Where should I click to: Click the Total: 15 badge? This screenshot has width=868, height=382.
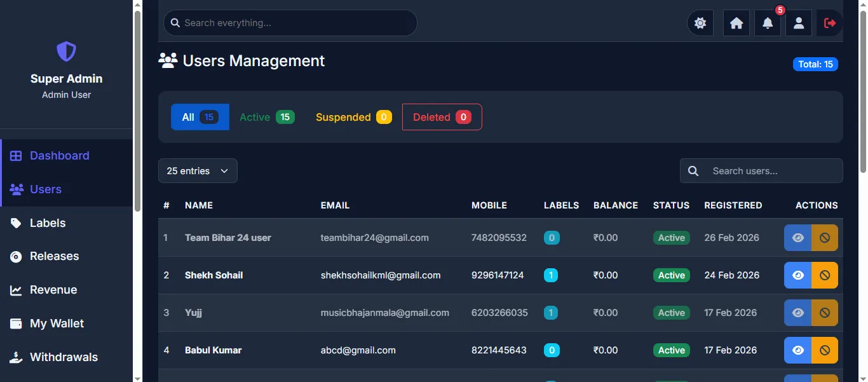pos(815,64)
